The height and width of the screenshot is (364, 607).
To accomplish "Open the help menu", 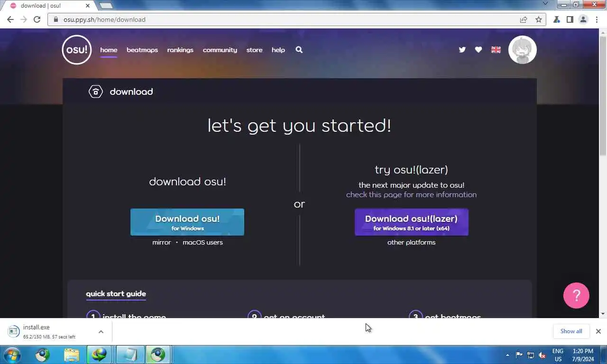I will (278, 50).
